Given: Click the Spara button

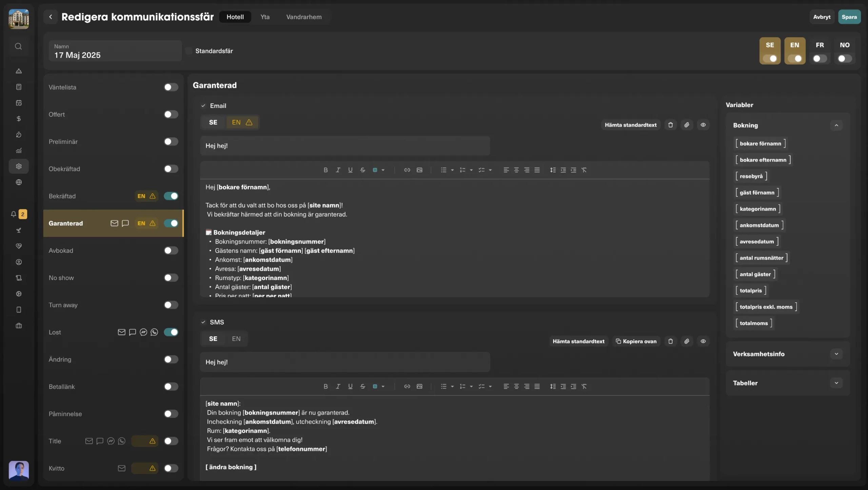Looking at the screenshot, I should (849, 17).
